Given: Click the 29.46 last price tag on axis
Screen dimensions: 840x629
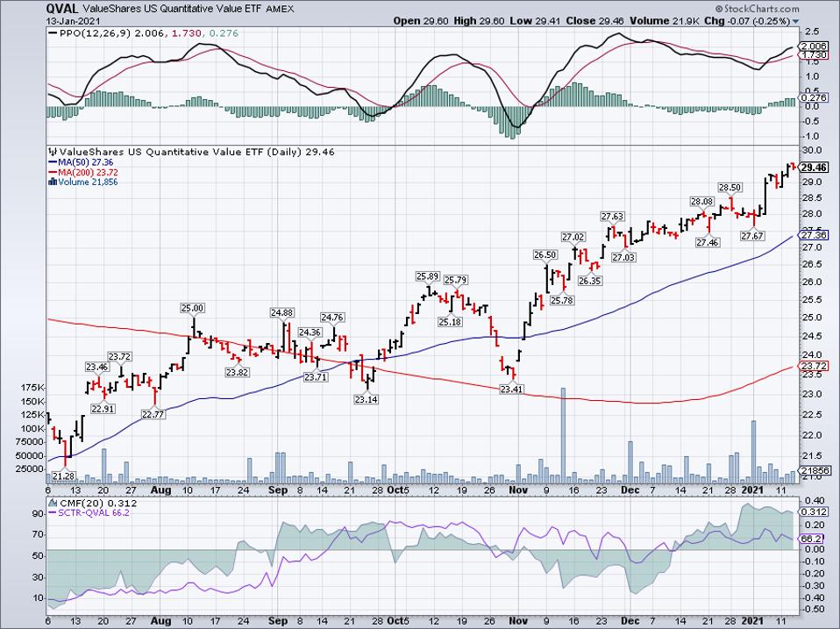Looking at the screenshot, I should pyautogui.click(x=815, y=168).
